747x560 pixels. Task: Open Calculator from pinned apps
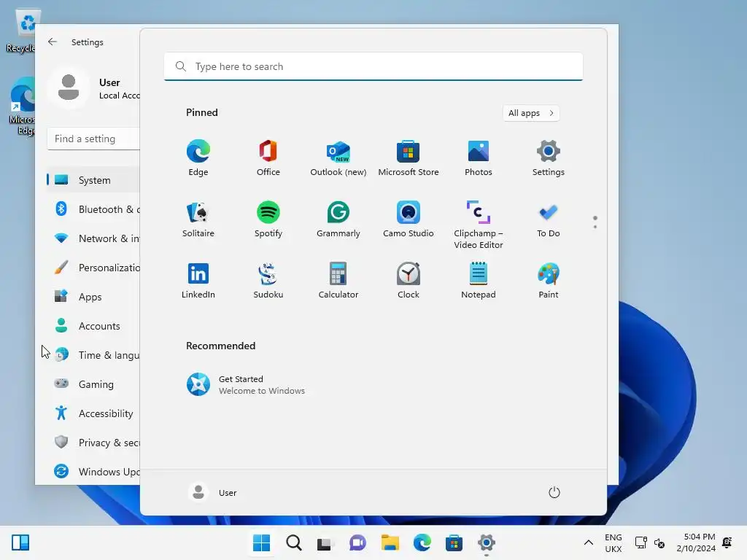pyautogui.click(x=338, y=281)
